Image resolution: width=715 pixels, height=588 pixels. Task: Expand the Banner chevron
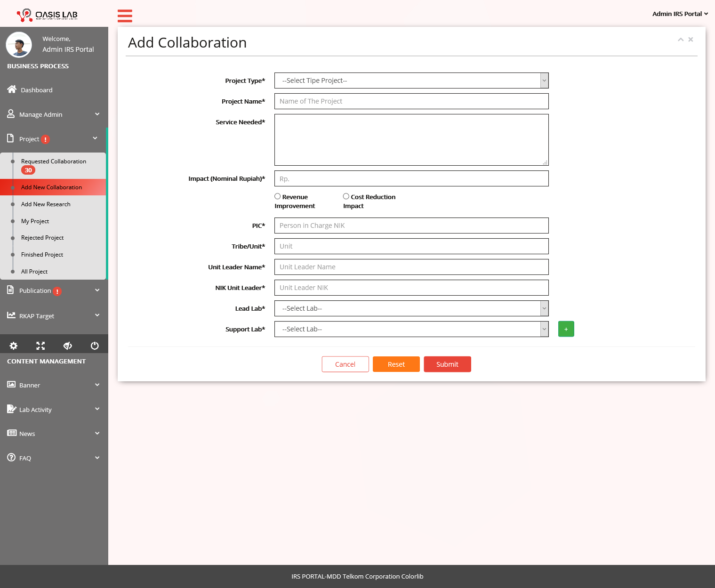point(97,385)
